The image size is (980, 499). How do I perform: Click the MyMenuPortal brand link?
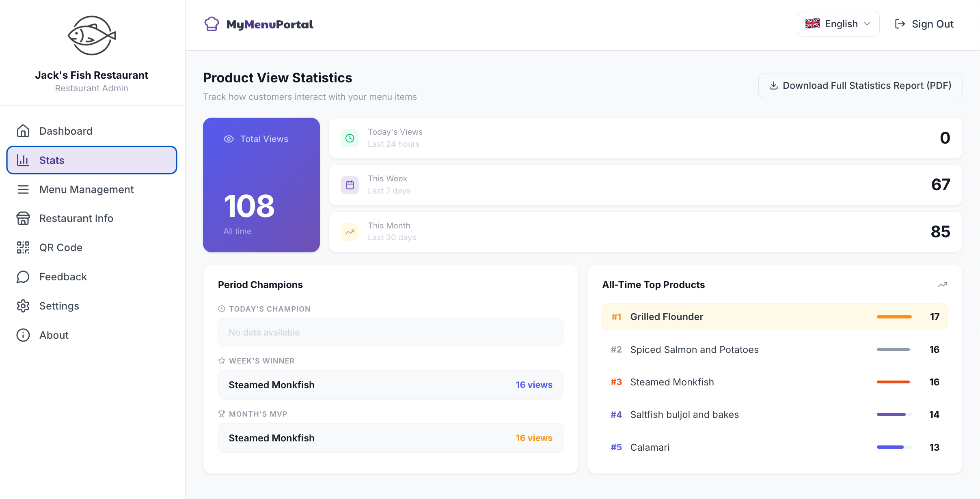pos(259,24)
